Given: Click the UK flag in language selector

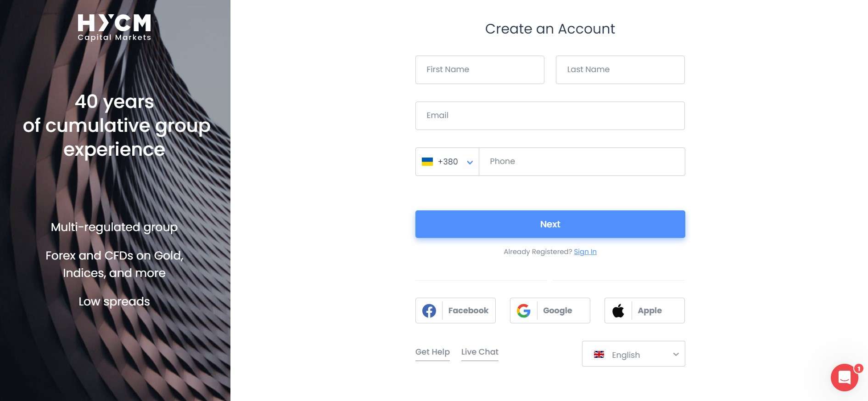Looking at the screenshot, I should tap(599, 355).
